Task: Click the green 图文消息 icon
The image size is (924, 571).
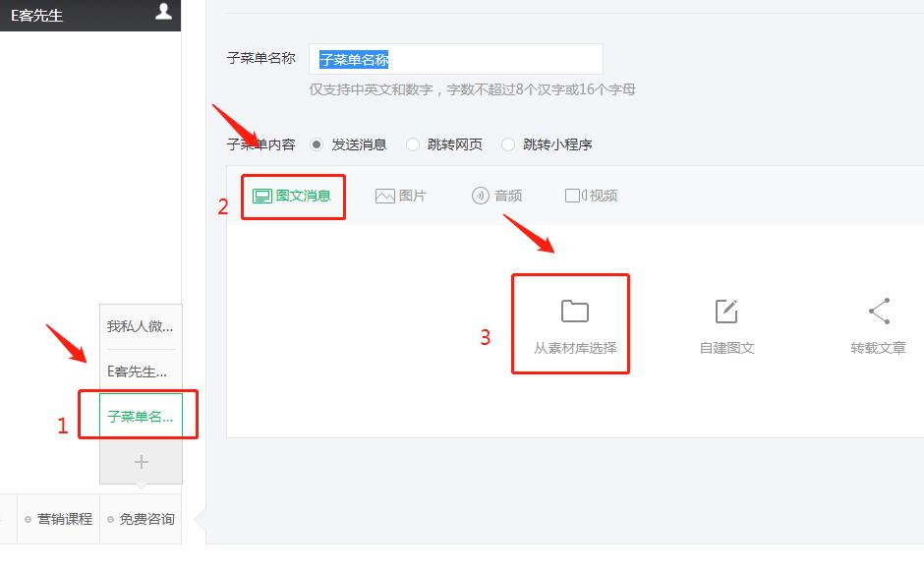Action: tap(260, 196)
